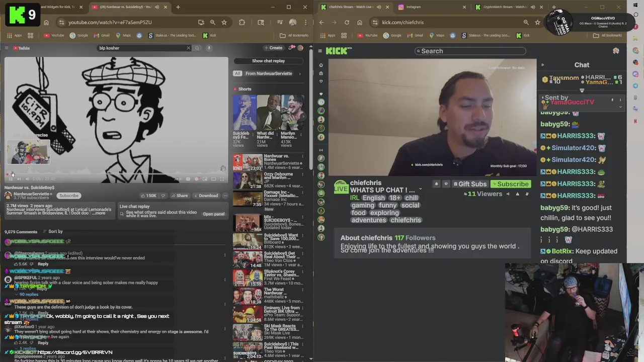Mute the YouTube video volume icon
The image size is (644, 362).
coord(27,179)
